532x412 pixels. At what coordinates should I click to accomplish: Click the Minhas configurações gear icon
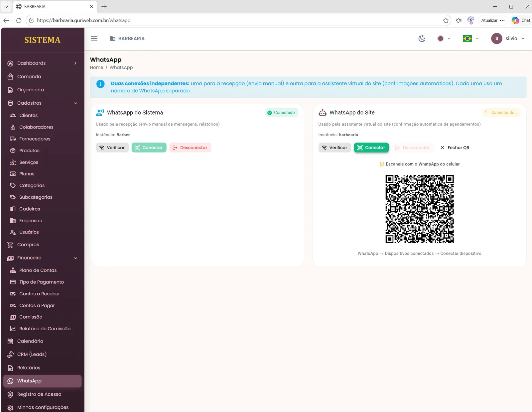10,408
